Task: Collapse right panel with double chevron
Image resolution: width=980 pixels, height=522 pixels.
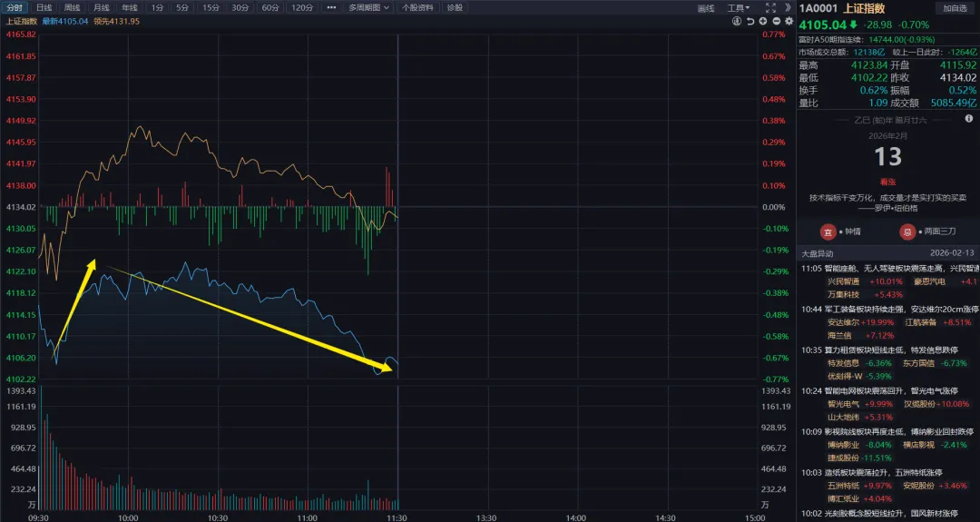Action: (788, 7)
